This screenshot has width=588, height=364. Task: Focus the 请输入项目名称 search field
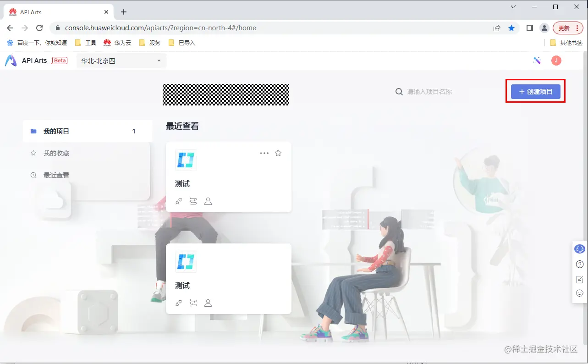pyautogui.click(x=429, y=92)
